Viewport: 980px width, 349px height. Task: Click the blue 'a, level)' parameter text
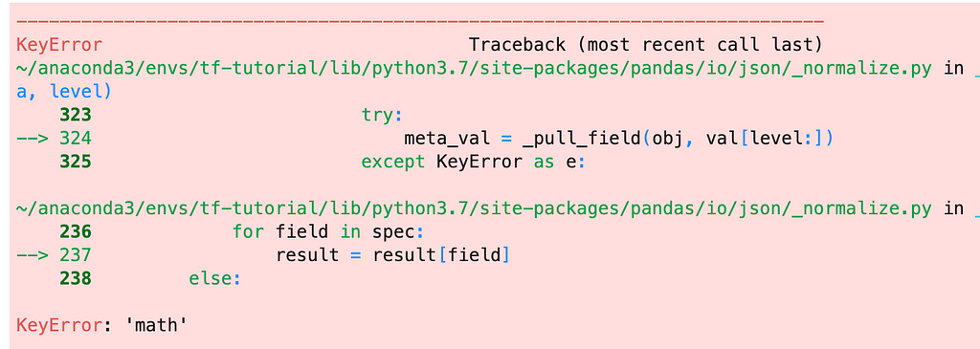point(64,93)
